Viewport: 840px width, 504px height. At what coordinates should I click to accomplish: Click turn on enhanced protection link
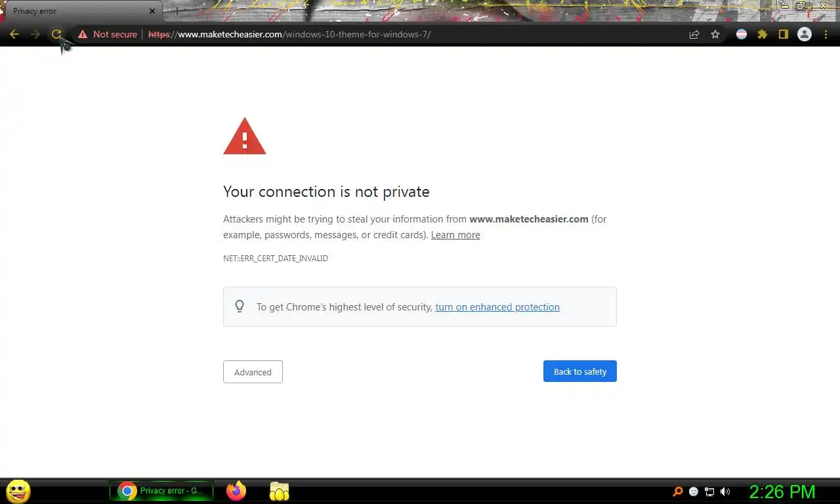(497, 307)
